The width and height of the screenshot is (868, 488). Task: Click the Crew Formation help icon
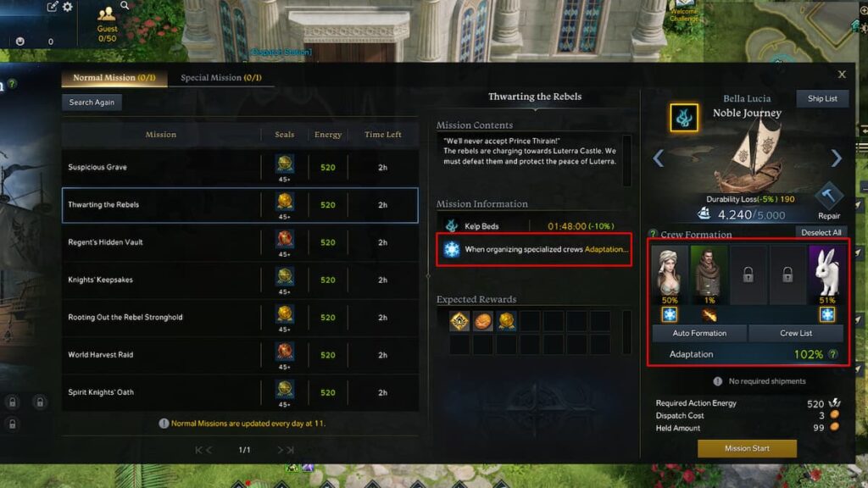pos(654,234)
